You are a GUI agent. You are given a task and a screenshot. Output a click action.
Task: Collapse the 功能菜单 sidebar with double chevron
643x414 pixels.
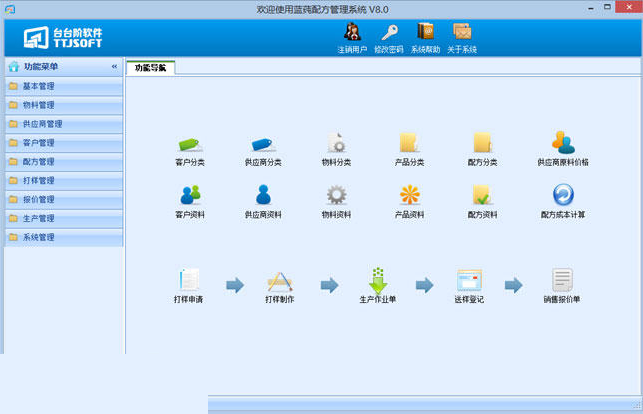point(114,66)
